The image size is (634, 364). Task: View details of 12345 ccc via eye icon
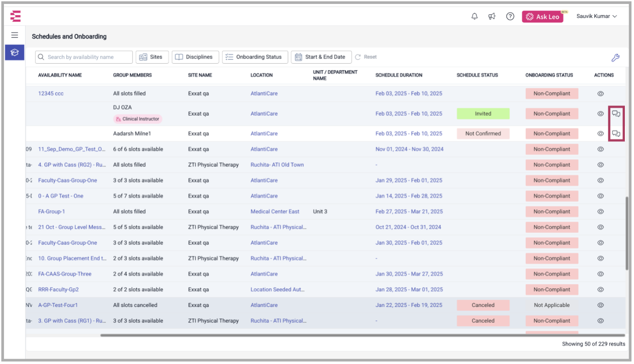point(600,94)
